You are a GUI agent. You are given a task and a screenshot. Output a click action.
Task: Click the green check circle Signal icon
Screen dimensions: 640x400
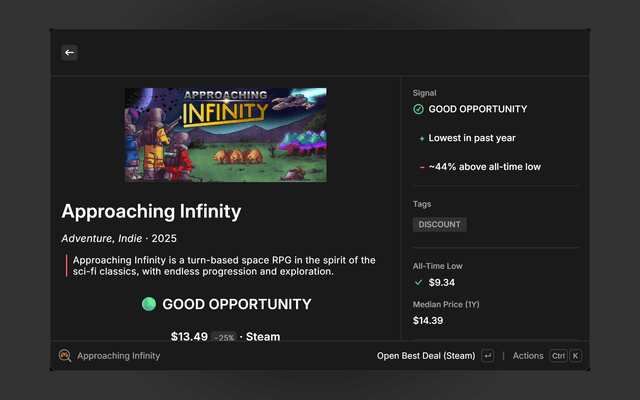[x=418, y=109]
